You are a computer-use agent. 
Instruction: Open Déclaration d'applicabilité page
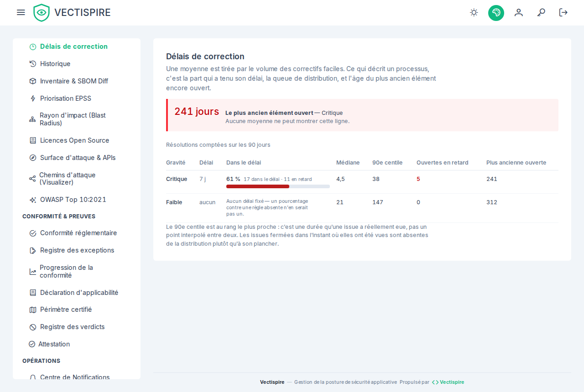[x=77, y=293]
